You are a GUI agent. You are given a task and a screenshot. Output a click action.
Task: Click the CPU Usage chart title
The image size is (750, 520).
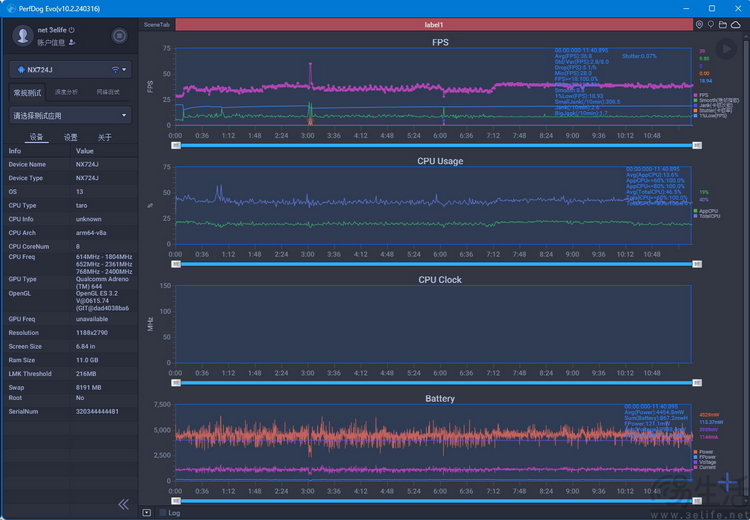click(x=440, y=161)
